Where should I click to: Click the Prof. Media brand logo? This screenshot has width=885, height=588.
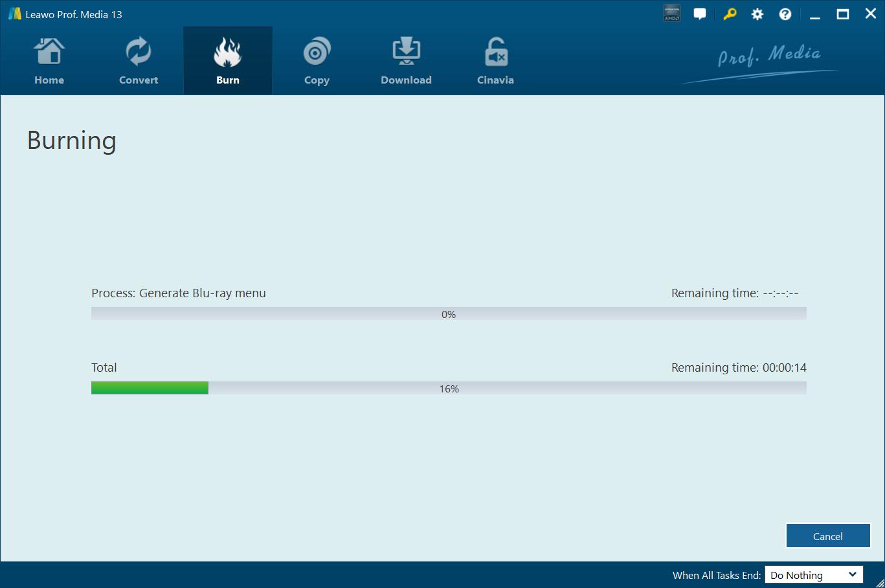[768, 58]
